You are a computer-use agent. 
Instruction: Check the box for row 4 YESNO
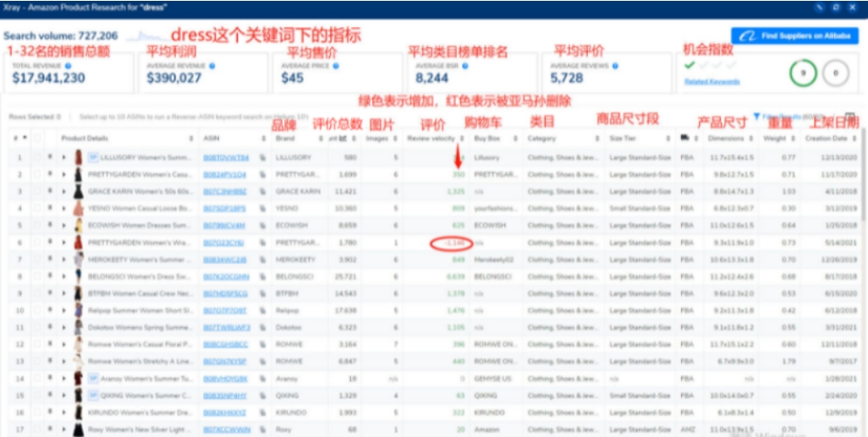point(36,209)
